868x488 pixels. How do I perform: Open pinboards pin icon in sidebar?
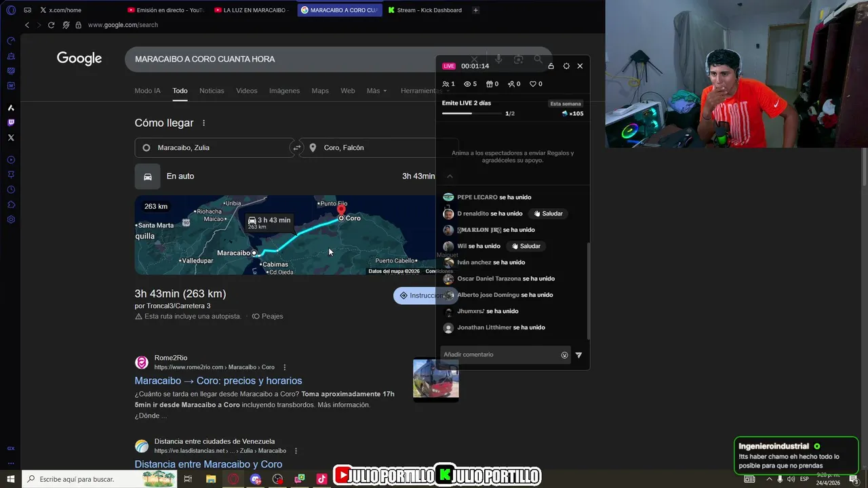pos(11,175)
